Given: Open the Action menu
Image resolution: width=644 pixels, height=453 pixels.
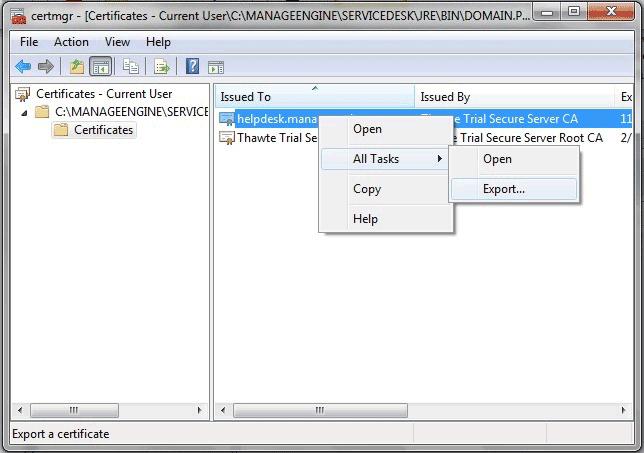Looking at the screenshot, I should [x=71, y=42].
